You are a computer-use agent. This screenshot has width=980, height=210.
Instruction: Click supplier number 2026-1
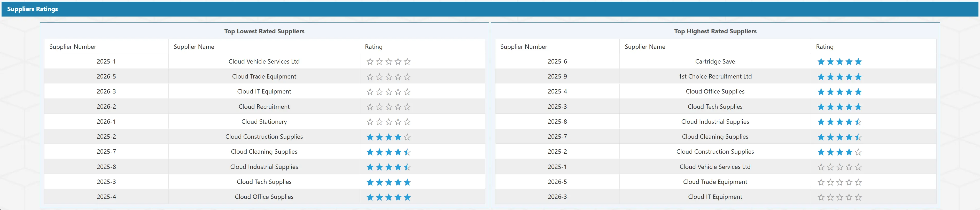point(106,121)
